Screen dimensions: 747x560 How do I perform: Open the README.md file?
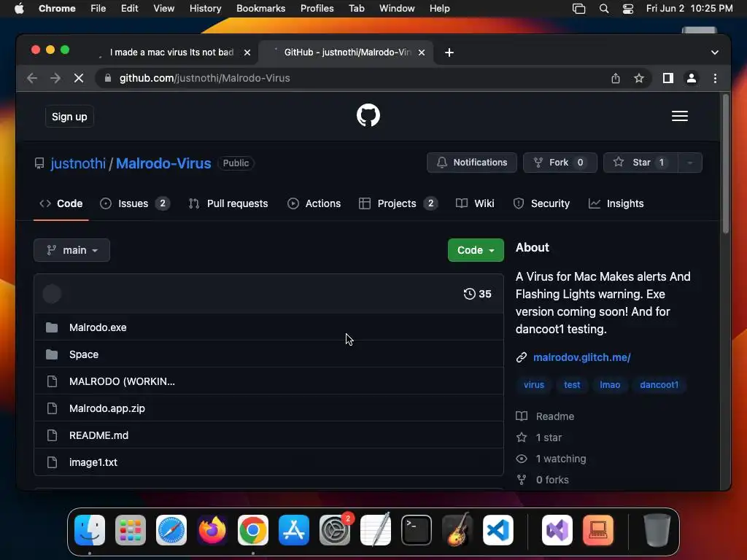click(x=98, y=435)
